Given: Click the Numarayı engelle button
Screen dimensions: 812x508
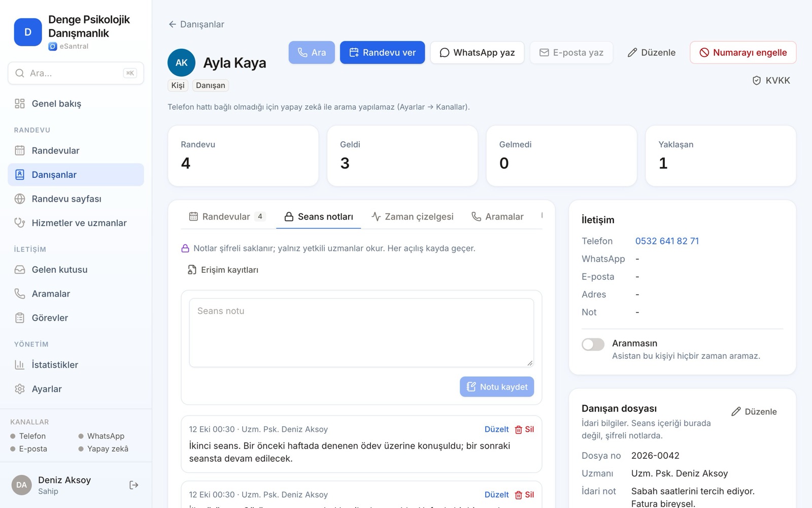Looking at the screenshot, I should tap(743, 52).
